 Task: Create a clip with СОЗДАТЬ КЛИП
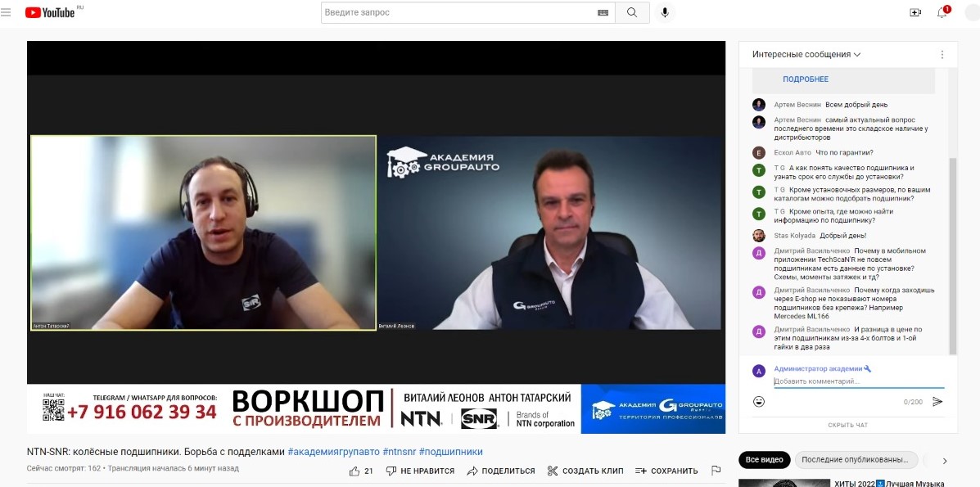[585, 471]
